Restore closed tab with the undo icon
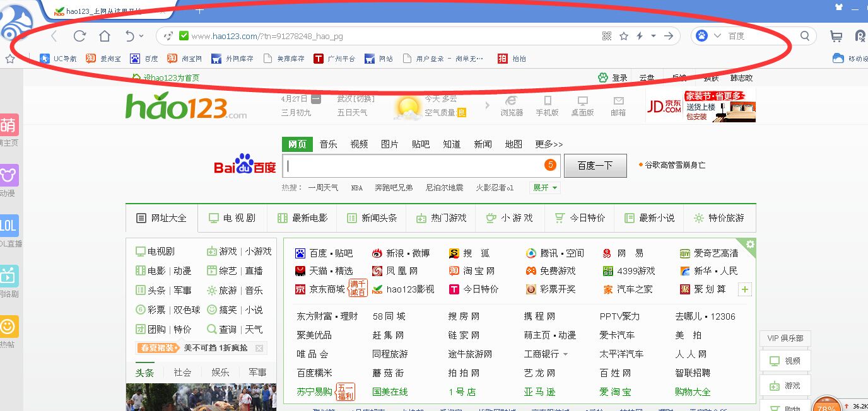This screenshot has height=411, width=868. [x=130, y=36]
